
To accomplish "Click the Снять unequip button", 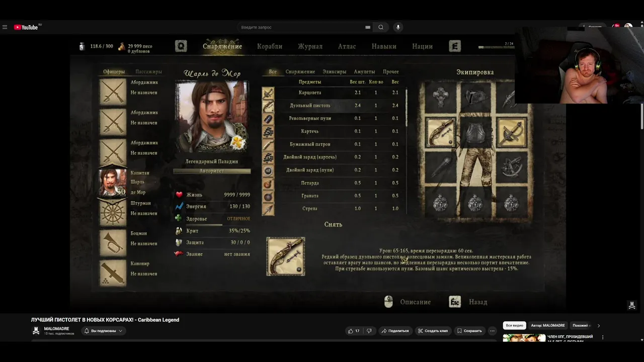I will (333, 225).
